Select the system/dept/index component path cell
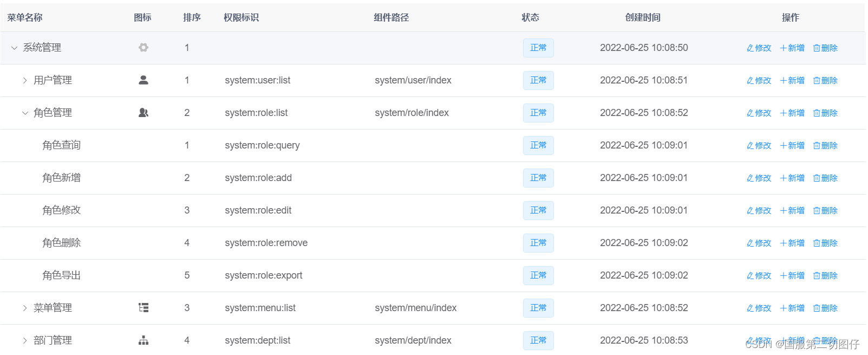868x355 pixels. pos(413,340)
